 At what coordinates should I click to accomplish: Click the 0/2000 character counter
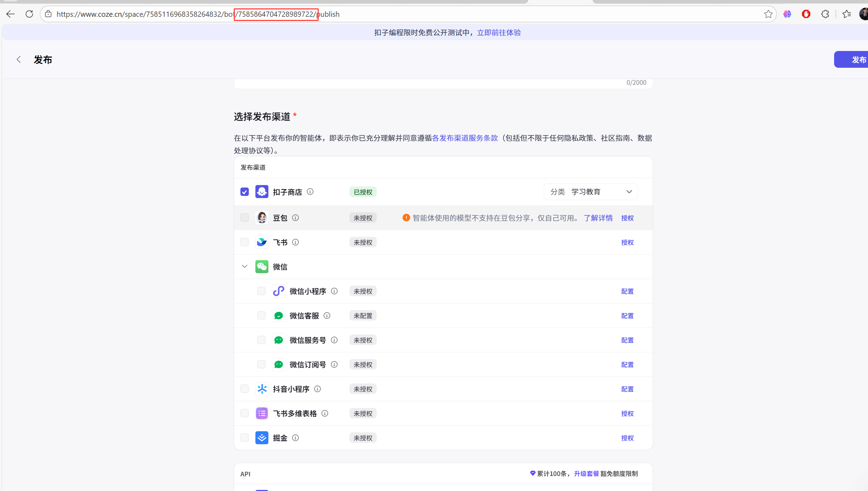(x=636, y=82)
